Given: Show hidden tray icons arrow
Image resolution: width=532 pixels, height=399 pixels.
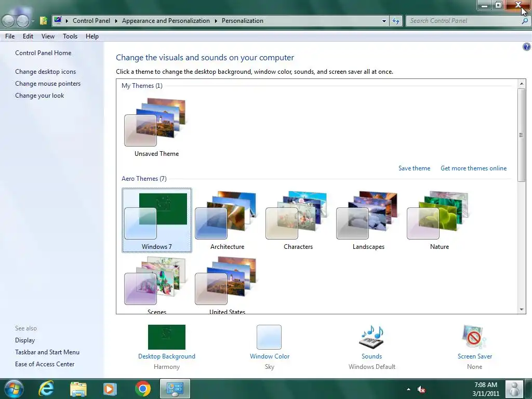Looking at the screenshot, I should tap(408, 389).
